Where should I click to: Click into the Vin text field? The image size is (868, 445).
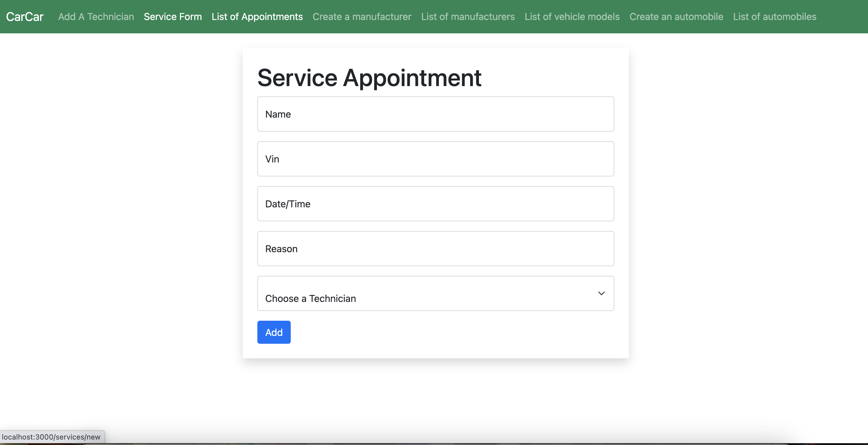pos(435,159)
